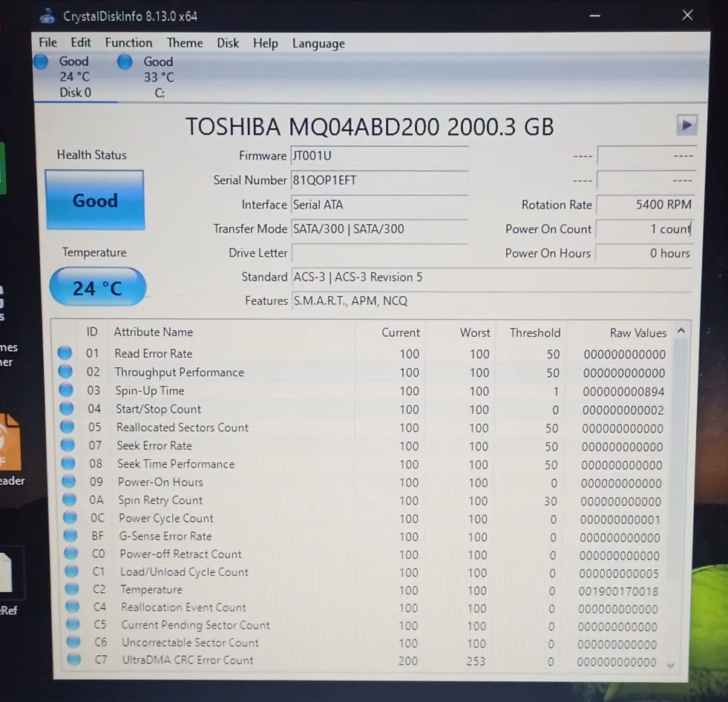
Task: Click status icon for Start/Stop Count
Action: click(66, 408)
